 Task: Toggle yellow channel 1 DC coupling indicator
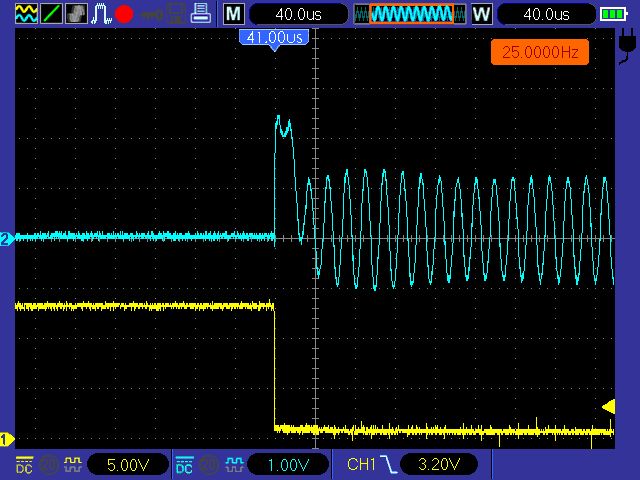tap(24, 465)
